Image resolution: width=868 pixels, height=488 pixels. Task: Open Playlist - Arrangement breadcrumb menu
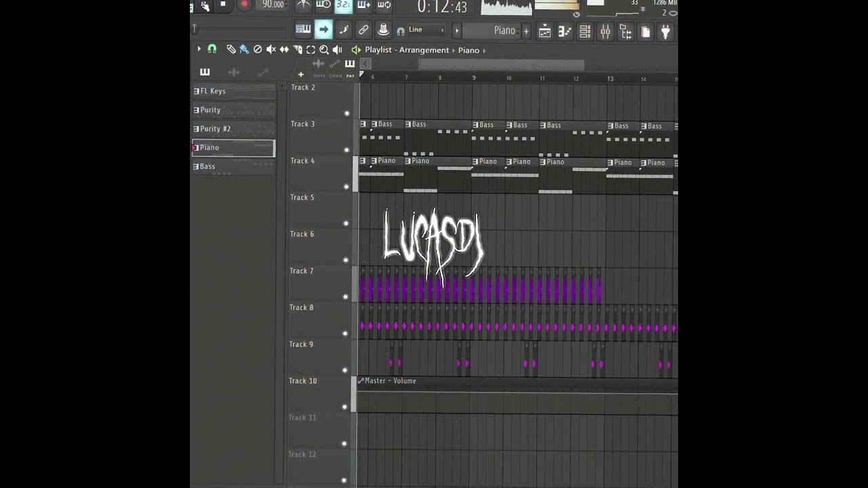tap(407, 50)
